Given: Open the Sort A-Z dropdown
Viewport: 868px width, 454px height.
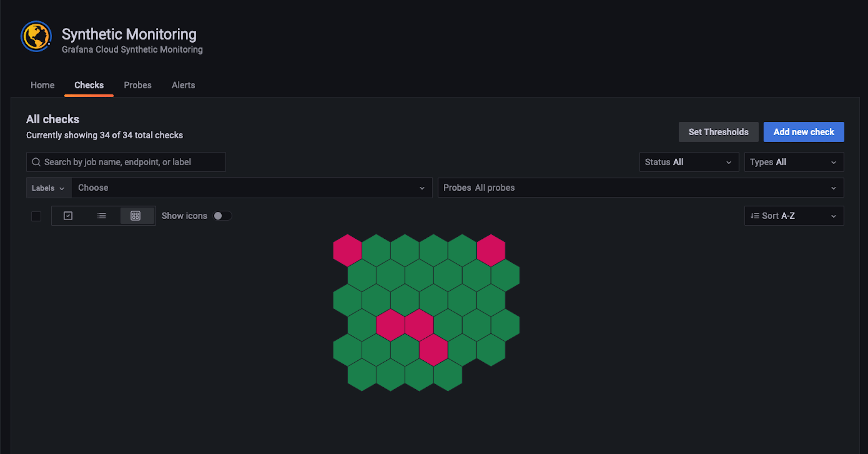Looking at the screenshot, I should point(793,216).
